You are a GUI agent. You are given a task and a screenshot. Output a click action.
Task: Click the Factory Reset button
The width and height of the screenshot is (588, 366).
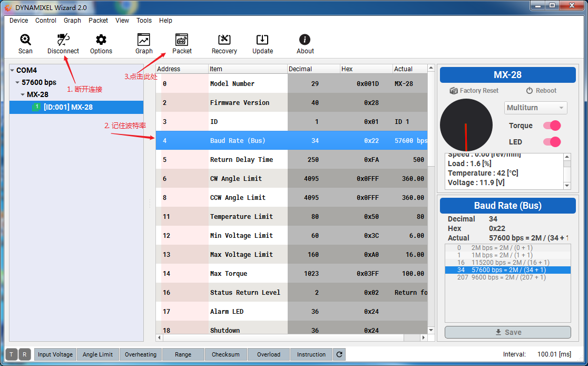tap(474, 91)
